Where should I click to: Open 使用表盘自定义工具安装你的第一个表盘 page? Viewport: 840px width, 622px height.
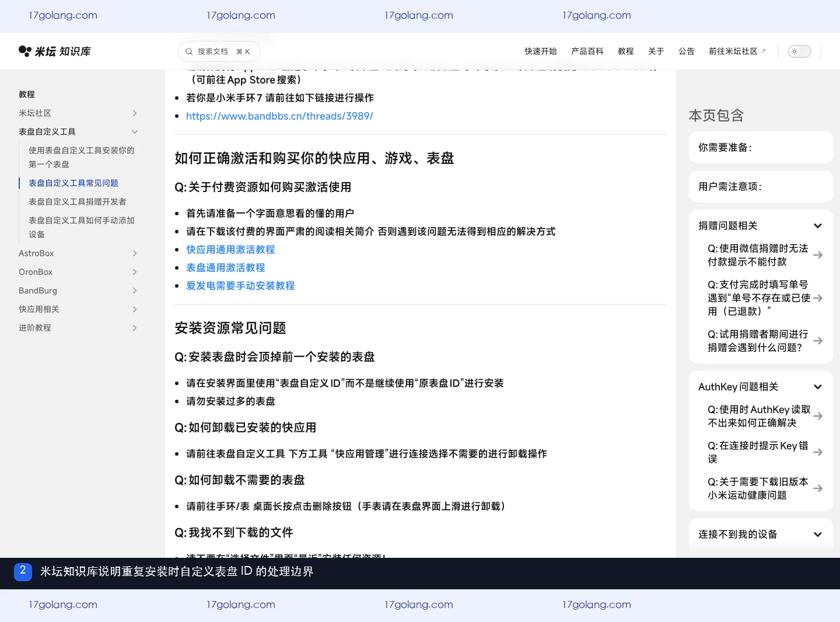tap(82, 158)
